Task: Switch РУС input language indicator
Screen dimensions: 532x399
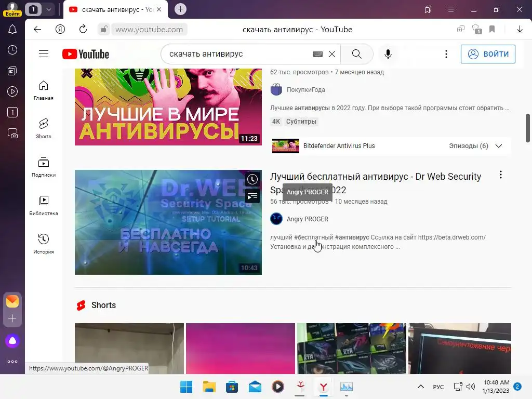Action: 438,387
